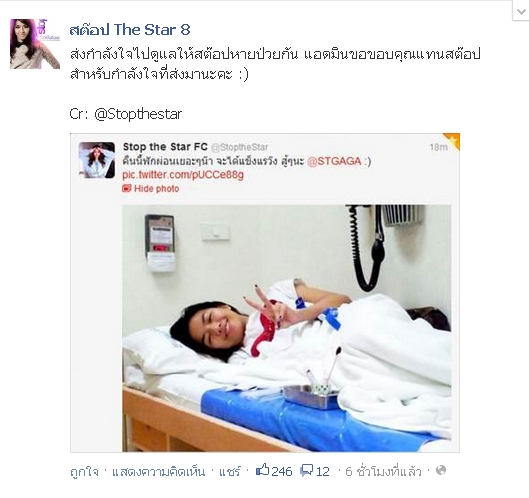The width and height of the screenshot is (529, 498).
Task: Open the pic.twitter.com/pUCCe88g link
Action: (x=183, y=175)
